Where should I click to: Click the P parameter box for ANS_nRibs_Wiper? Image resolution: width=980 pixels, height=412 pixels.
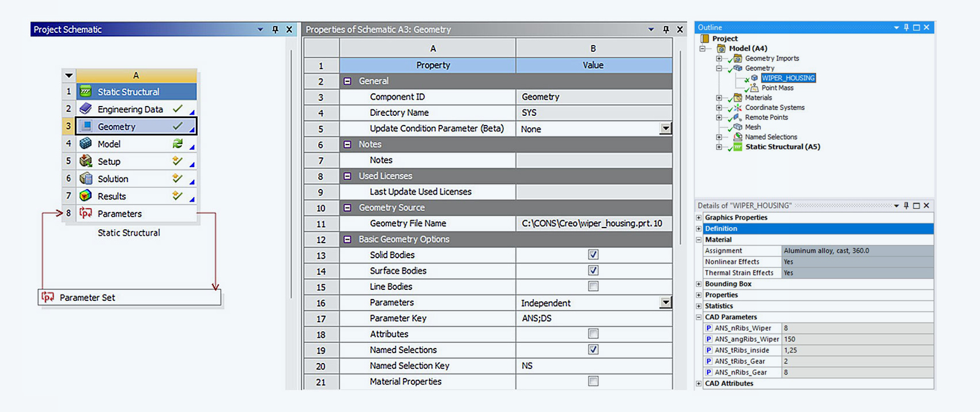(x=708, y=328)
